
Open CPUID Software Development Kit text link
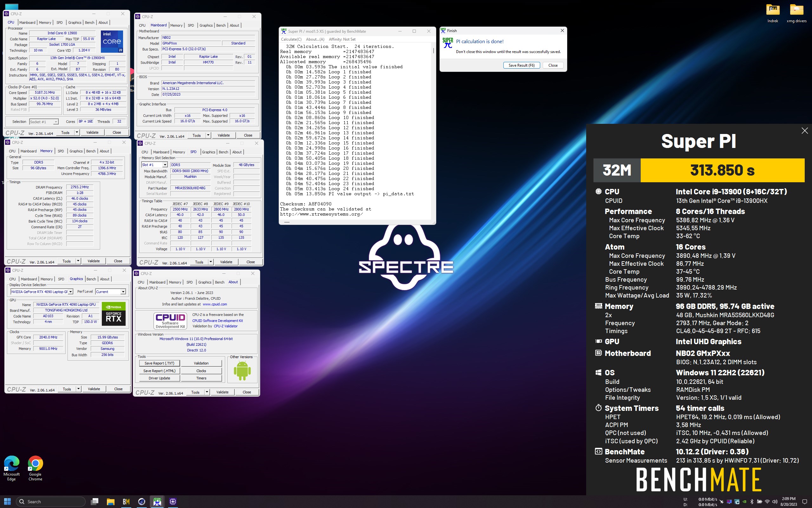tap(217, 321)
